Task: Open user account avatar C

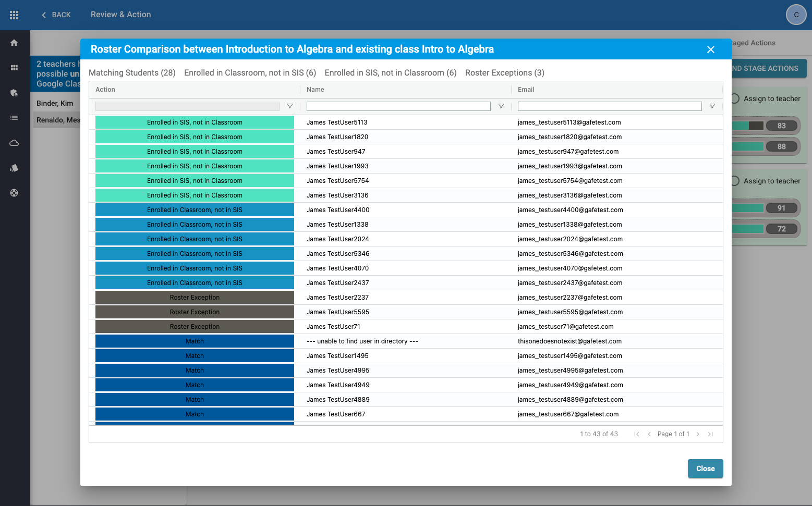Action: [796, 15]
